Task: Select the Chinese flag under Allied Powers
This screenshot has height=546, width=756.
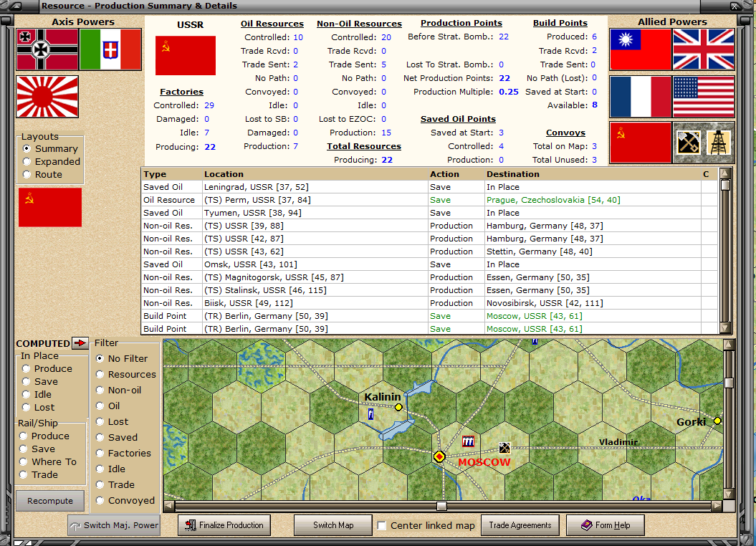Action: (x=641, y=49)
